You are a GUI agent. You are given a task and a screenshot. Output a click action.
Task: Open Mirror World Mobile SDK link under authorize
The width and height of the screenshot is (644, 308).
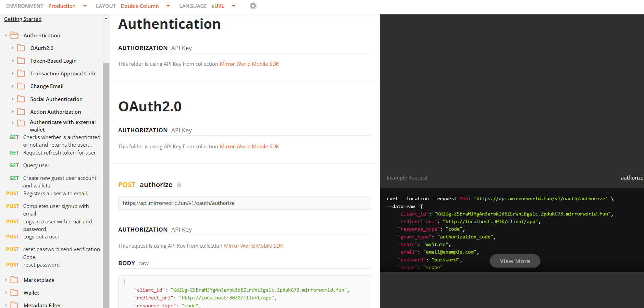[x=253, y=246]
